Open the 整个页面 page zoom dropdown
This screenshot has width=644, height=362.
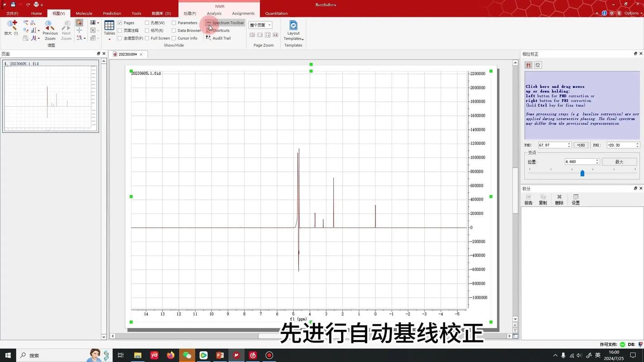click(x=269, y=25)
